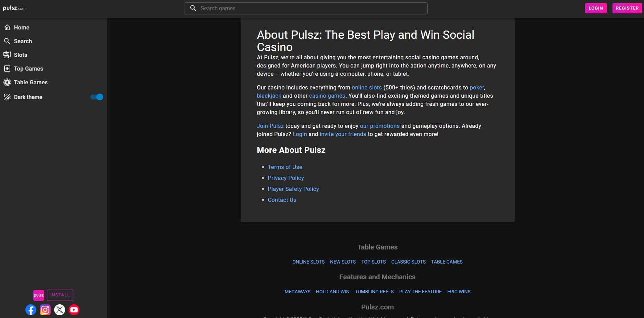Open the HOLD AND WIN footer link

click(333, 292)
